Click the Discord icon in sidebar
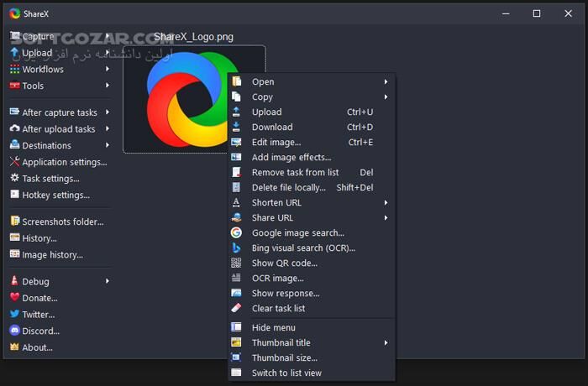Viewport: 588px width, 386px height. click(14, 331)
